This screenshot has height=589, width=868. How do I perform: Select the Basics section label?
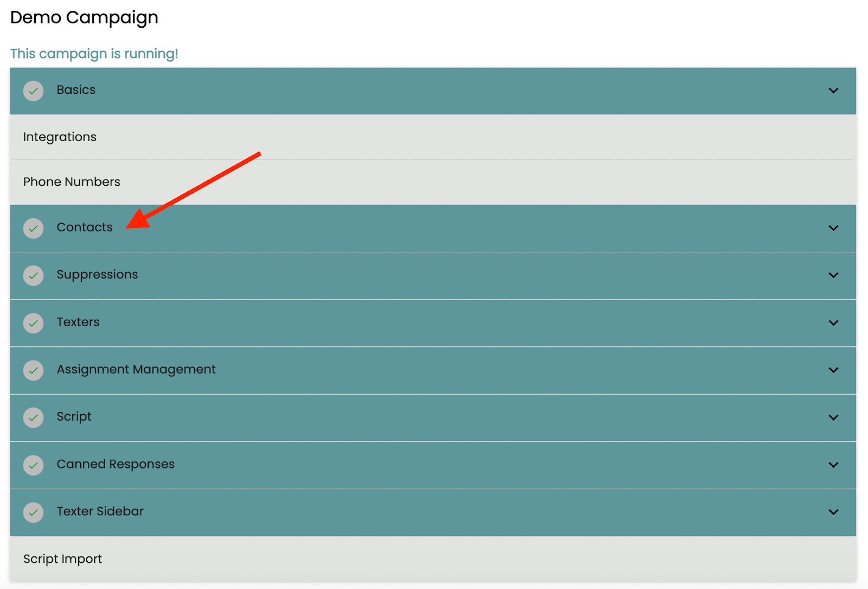[x=76, y=90]
